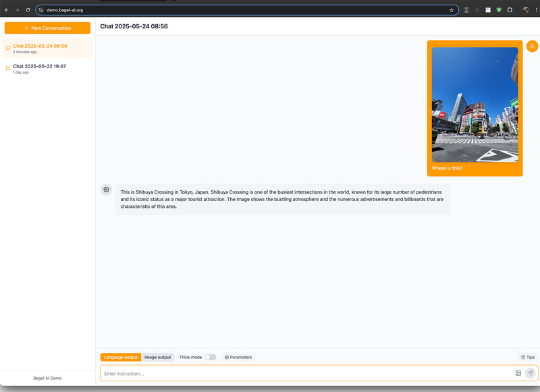This screenshot has height=392, width=540.
Task: Focus the demo.bagel-ai.org address bar
Action: 247,10
